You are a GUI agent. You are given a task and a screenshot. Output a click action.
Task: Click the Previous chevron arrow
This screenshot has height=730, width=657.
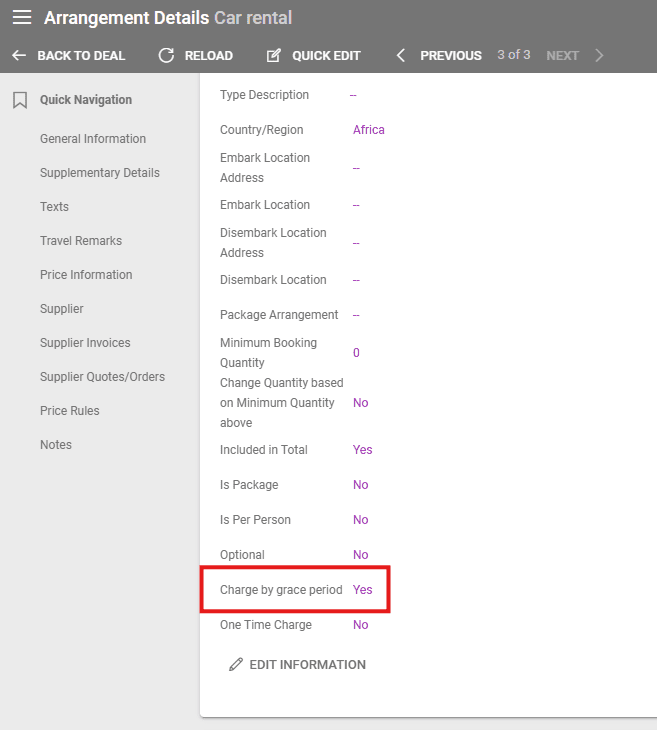tap(401, 56)
